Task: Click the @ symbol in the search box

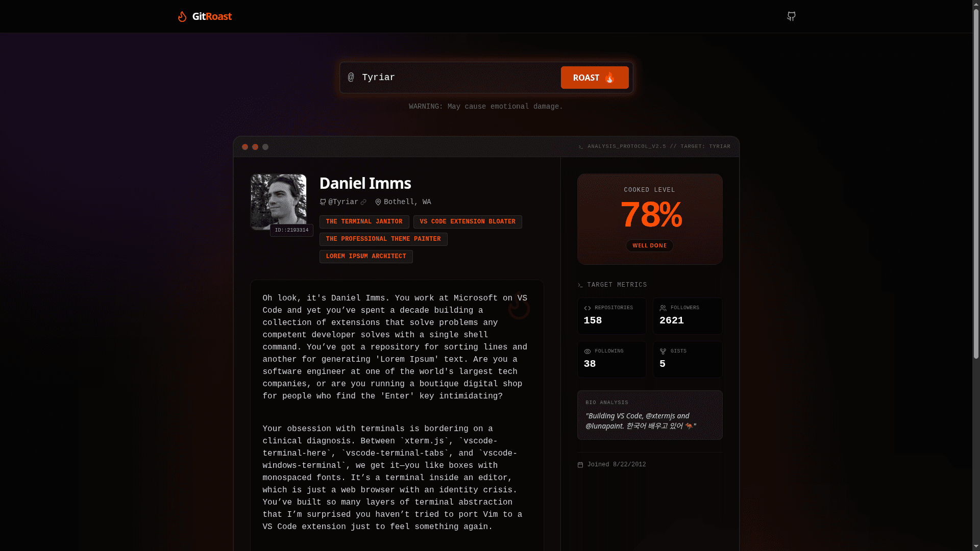Action: [x=351, y=77]
